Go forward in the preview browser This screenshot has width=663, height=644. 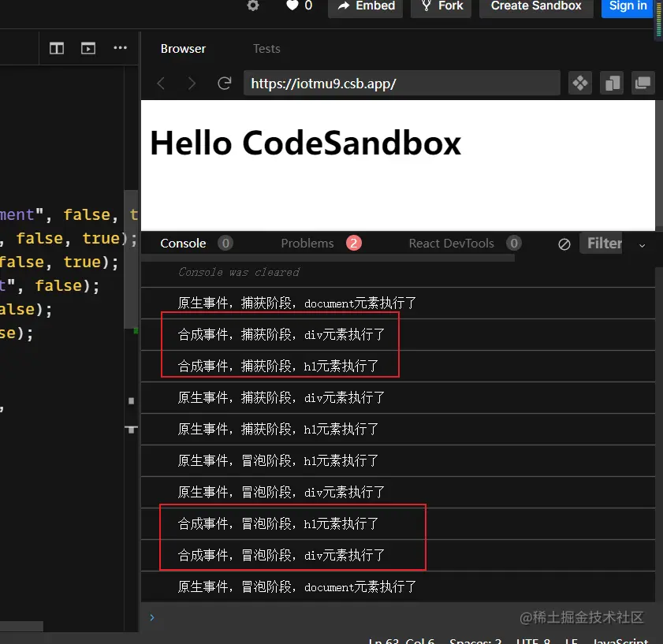coord(192,84)
